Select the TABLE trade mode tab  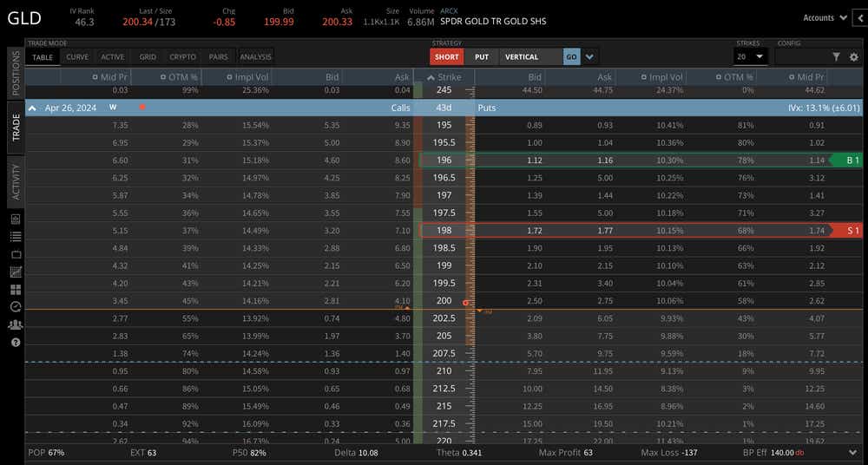(43, 57)
